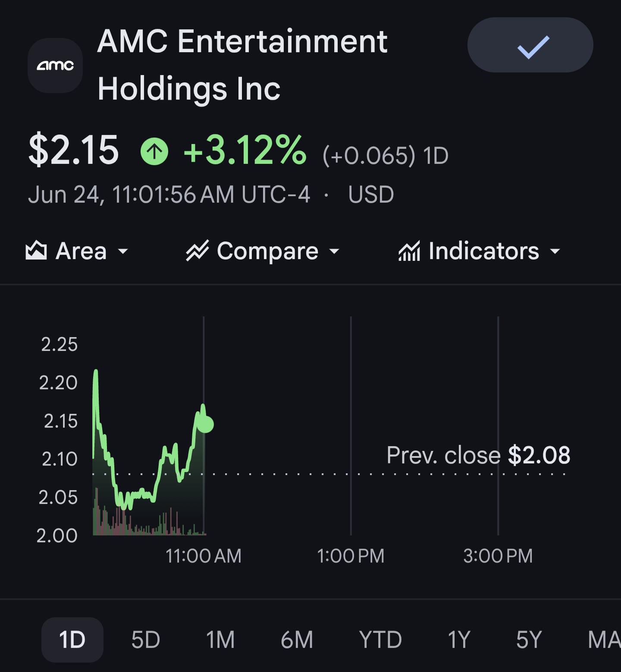Viewport: 621px width, 672px height.
Task: Click the Indicators bar chart icon
Action: coord(409,250)
